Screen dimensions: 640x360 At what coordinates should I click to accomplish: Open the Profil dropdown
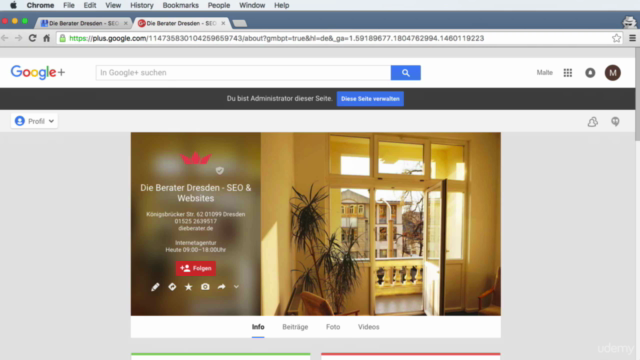(x=34, y=121)
